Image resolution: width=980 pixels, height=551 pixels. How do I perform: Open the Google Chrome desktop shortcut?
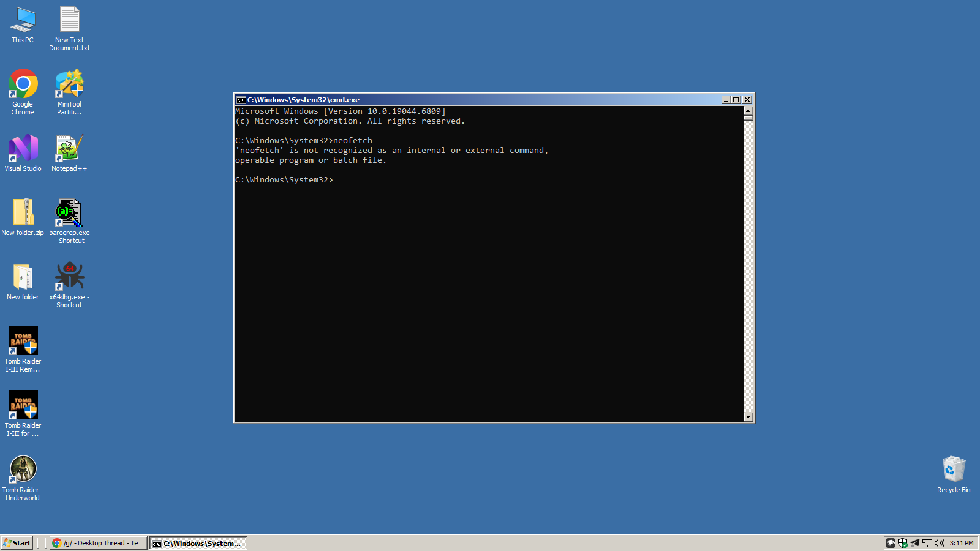pyautogui.click(x=23, y=85)
